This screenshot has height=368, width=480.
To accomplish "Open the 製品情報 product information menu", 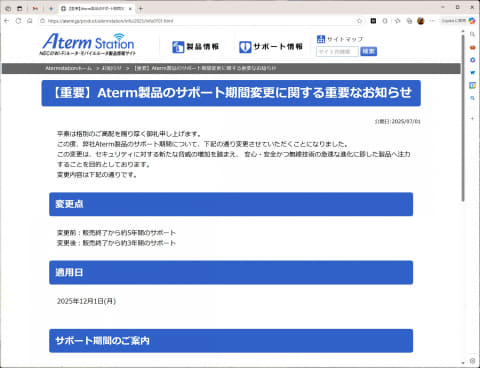I will (195, 47).
